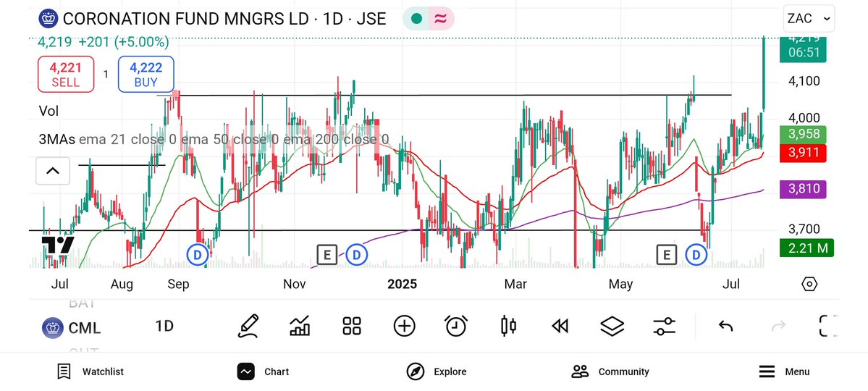The height and width of the screenshot is (391, 868).
Task: Switch to the Watchlist tab
Action: point(90,371)
